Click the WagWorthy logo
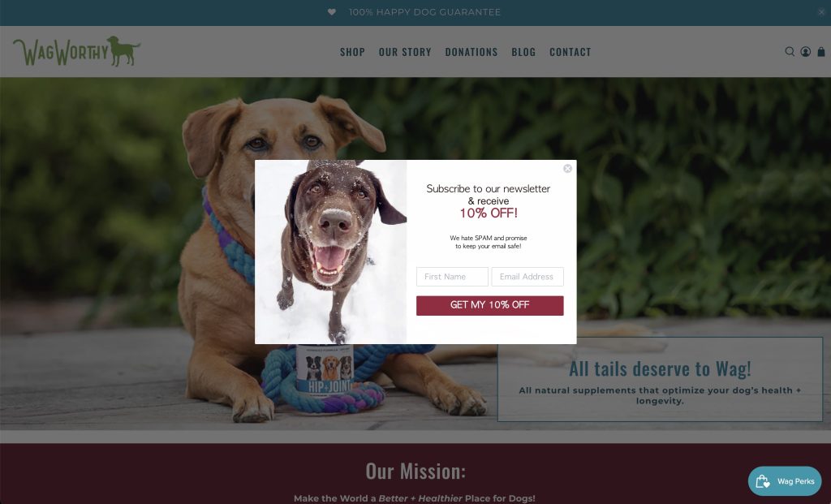The image size is (831, 504). (77, 51)
